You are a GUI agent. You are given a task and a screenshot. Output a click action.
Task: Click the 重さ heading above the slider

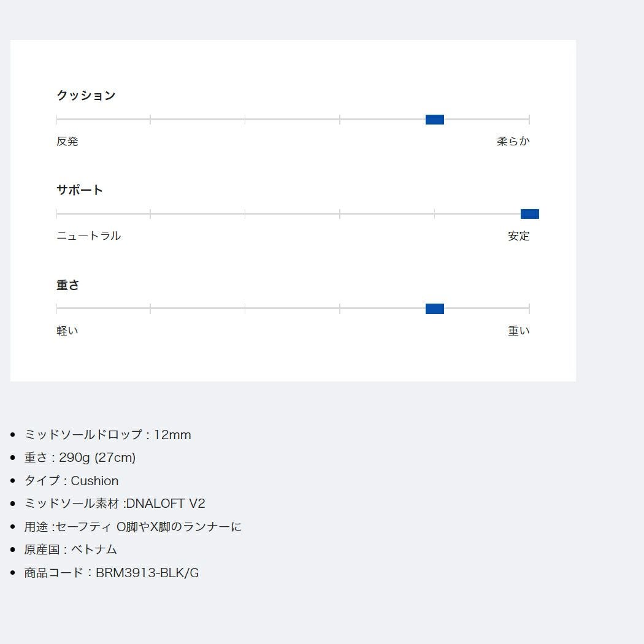[x=68, y=285]
